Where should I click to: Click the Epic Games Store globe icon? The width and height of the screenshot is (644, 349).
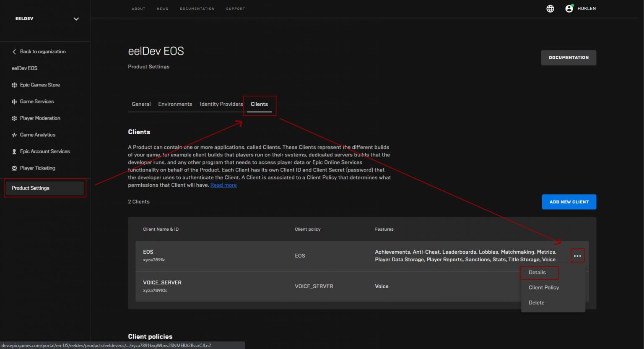[14, 85]
